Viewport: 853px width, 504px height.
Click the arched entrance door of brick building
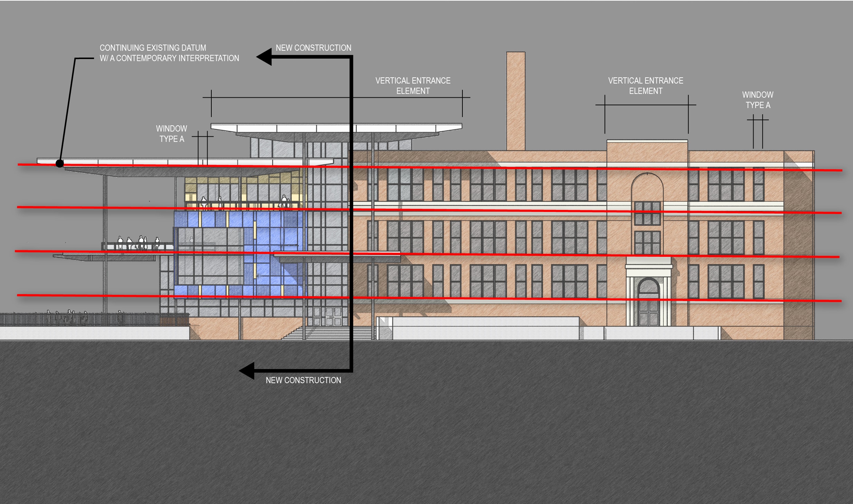pyautogui.click(x=649, y=302)
